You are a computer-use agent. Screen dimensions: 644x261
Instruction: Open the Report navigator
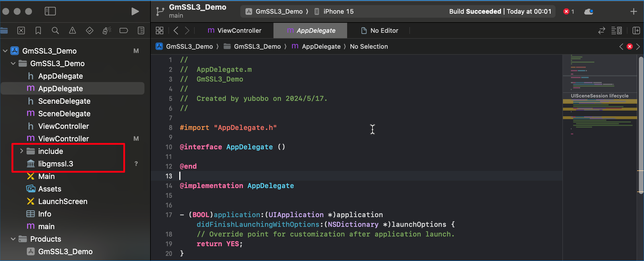(x=141, y=30)
